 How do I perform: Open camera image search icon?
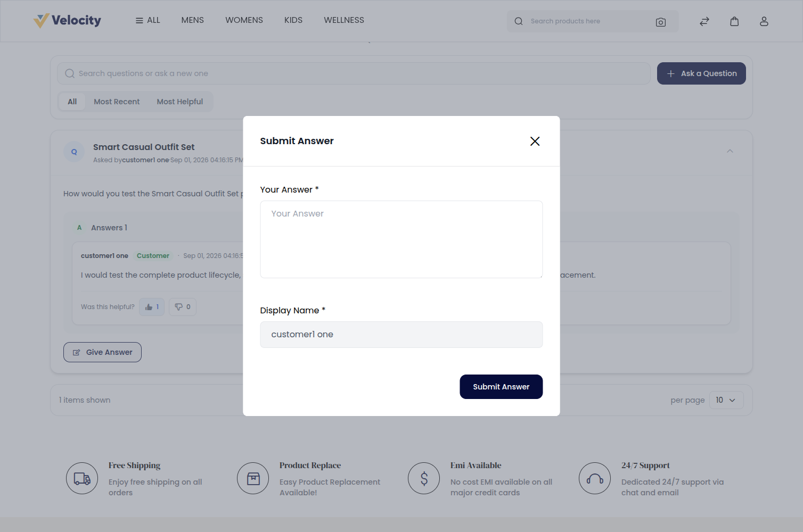[x=661, y=22]
